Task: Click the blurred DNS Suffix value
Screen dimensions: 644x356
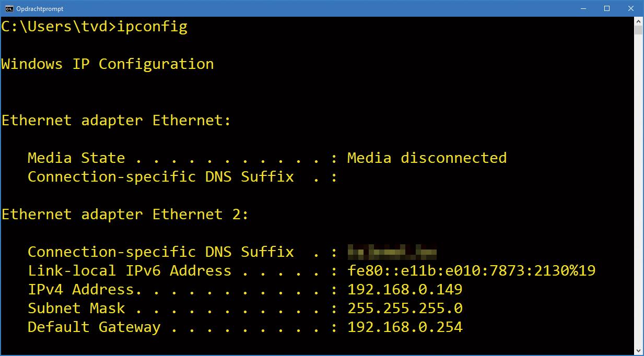Action: (x=392, y=252)
